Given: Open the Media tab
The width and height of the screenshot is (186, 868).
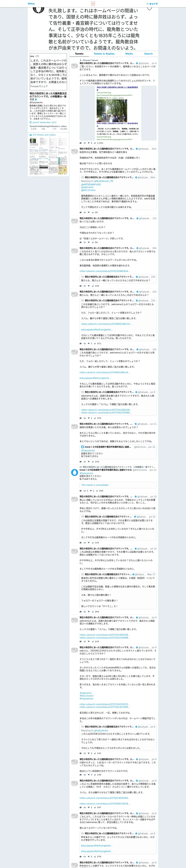Looking at the screenshot, I should (x=129, y=54).
